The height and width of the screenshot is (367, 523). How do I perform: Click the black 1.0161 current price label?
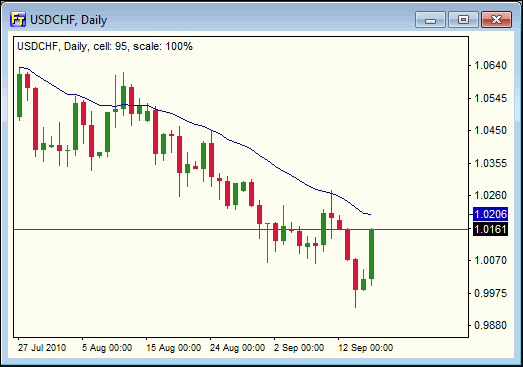490,229
